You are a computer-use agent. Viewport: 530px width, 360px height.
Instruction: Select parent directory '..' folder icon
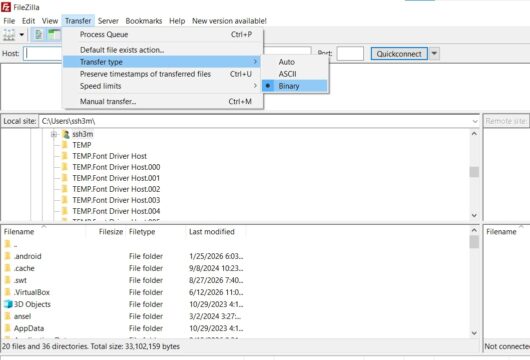click(8, 244)
